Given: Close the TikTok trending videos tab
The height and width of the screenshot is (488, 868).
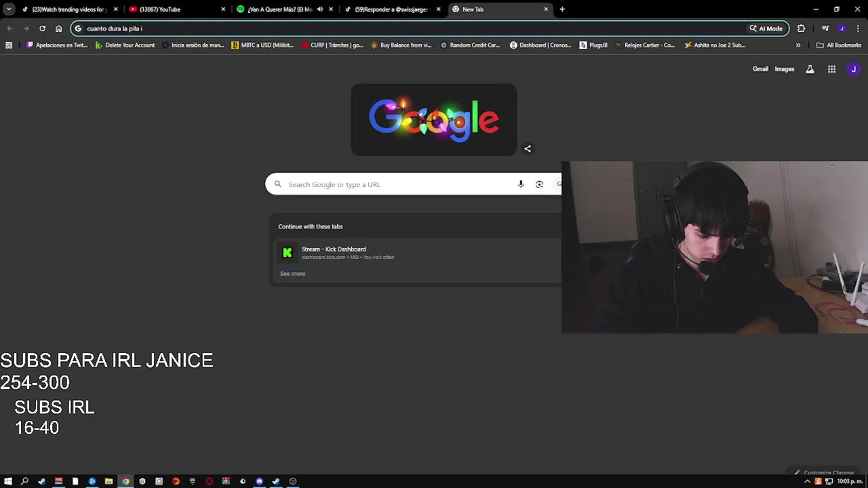Looking at the screenshot, I should pos(115,9).
